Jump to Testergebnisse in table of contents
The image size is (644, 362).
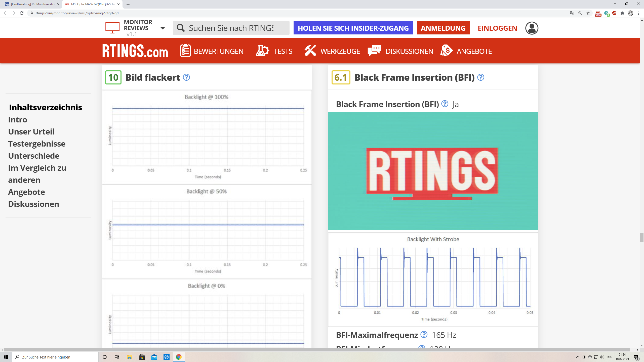[37, 144]
